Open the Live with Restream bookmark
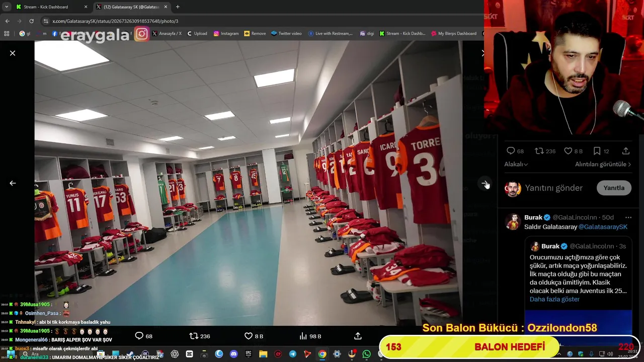Image resolution: width=644 pixels, height=362 pixels. pyautogui.click(x=330, y=34)
